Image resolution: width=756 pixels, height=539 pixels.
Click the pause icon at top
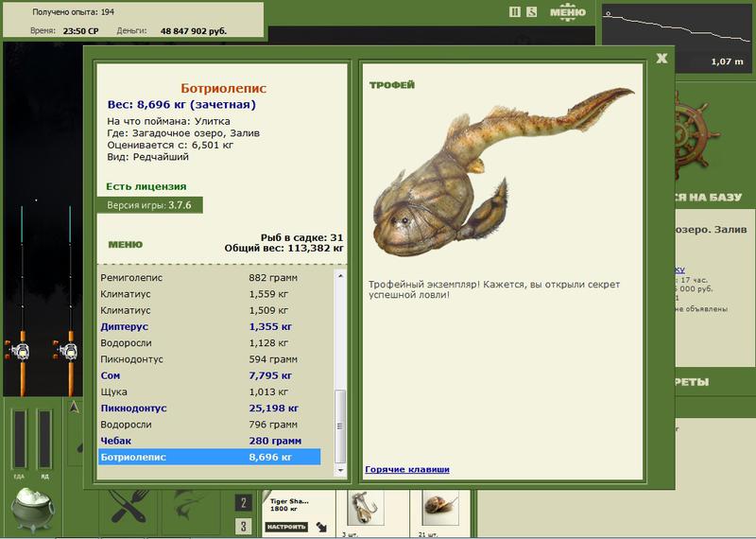515,12
